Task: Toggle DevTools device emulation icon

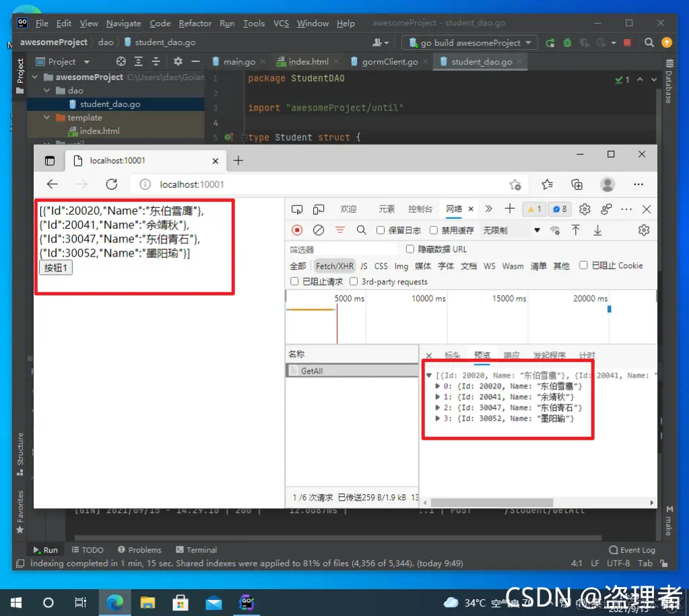Action: pyautogui.click(x=319, y=209)
